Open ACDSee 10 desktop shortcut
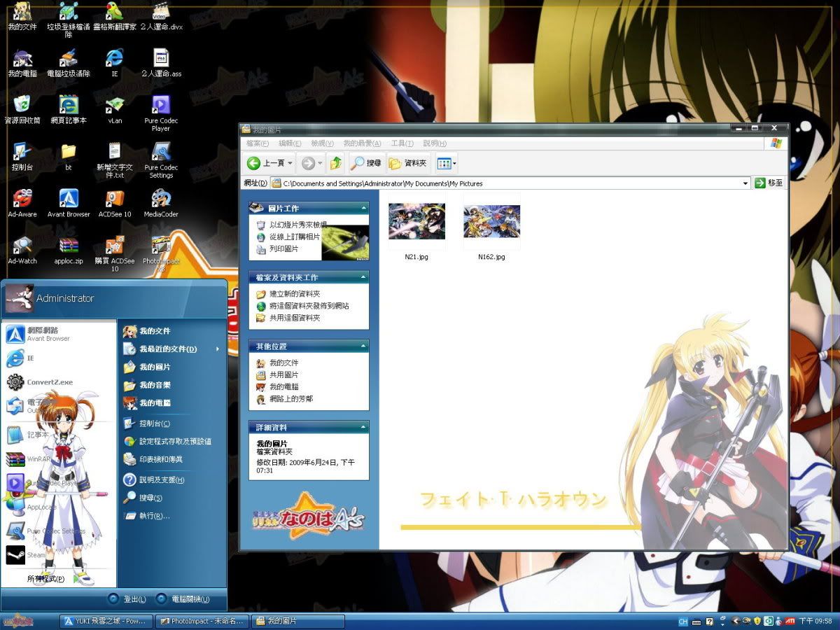Screen dimensions: 840x630 point(115,204)
